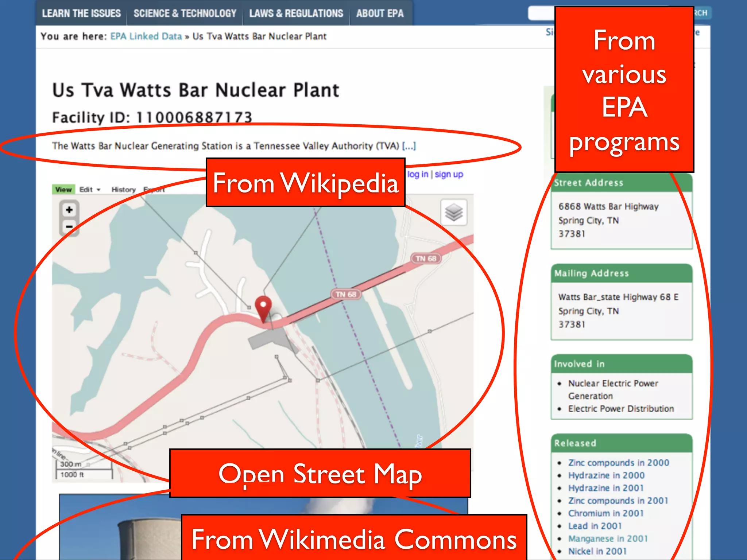Open Learn the Issues menu
This screenshot has width=747, height=560.
pos(81,13)
